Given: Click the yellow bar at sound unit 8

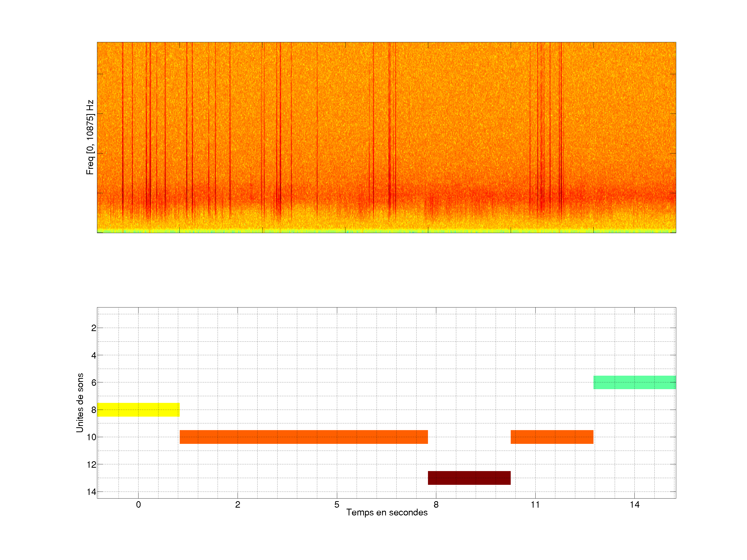Looking at the screenshot, I should pos(138,409).
